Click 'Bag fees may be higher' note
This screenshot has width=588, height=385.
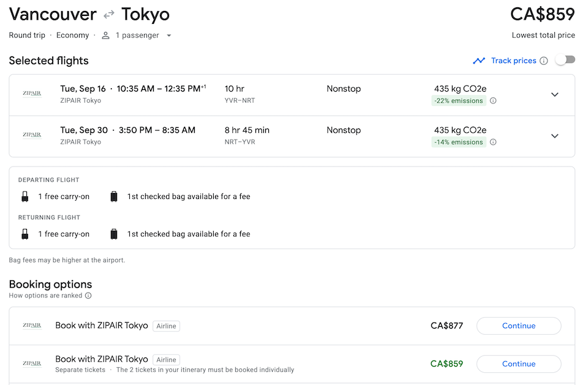[67, 260]
